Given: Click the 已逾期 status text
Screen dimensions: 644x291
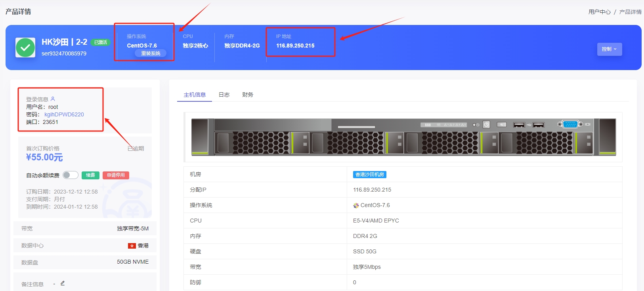Looking at the screenshot, I should [x=136, y=148].
